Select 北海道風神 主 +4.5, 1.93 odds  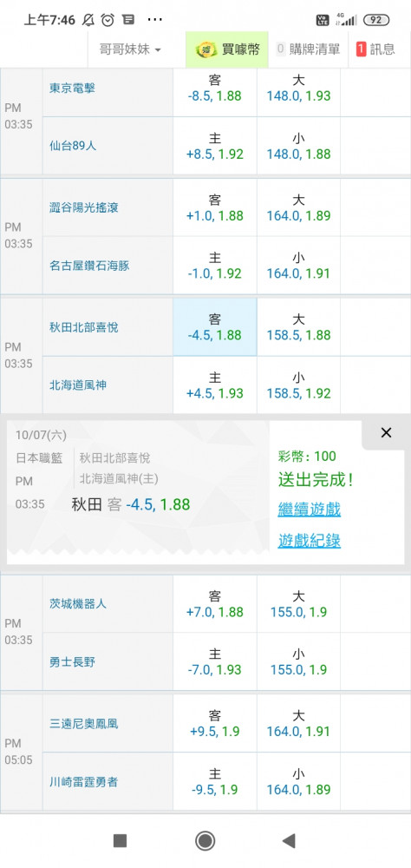tap(215, 385)
